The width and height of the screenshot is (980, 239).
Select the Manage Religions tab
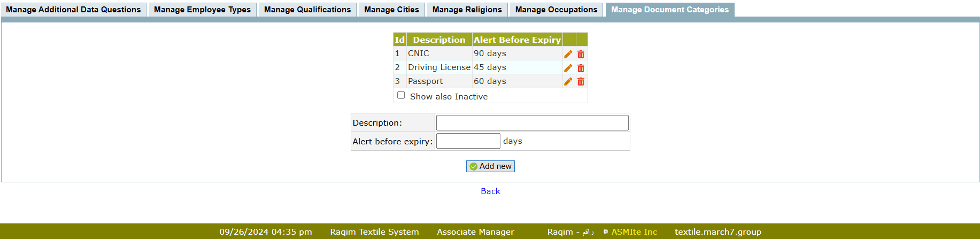click(467, 10)
